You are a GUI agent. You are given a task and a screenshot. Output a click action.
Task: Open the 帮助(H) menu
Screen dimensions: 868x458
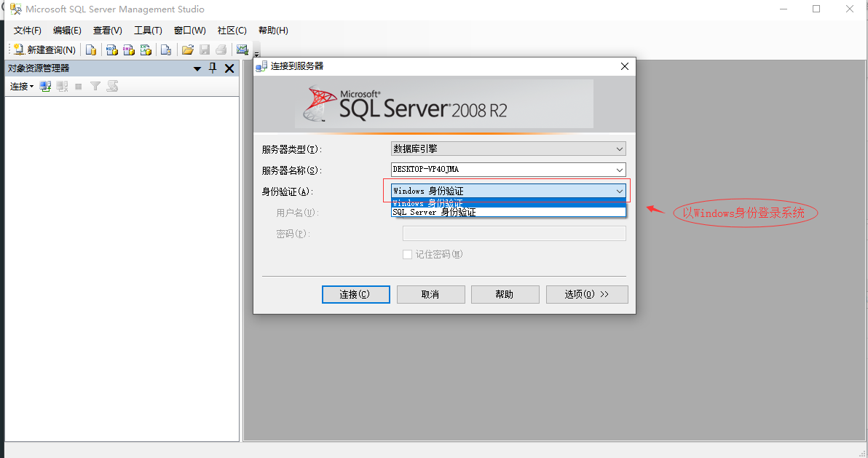coord(274,31)
